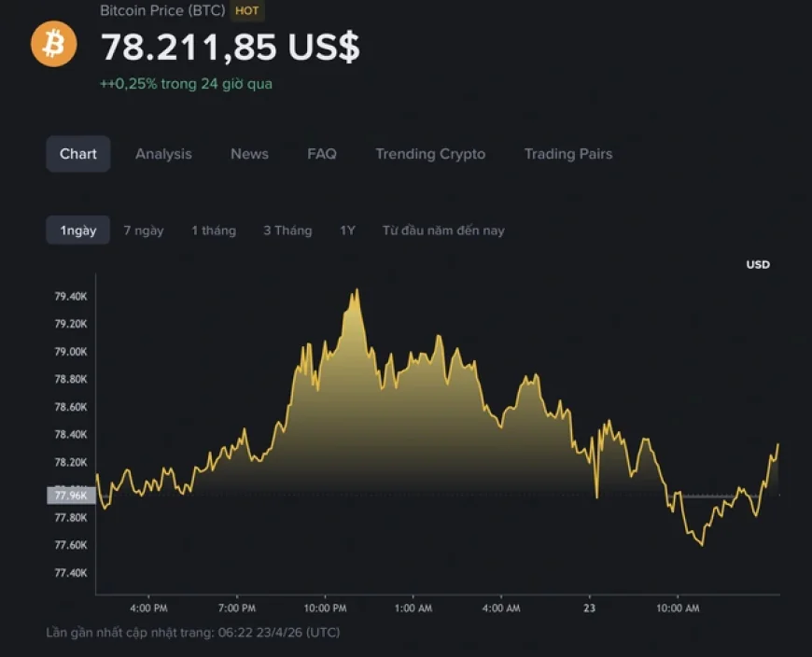View the Trending Crypto tab
This screenshot has height=657, width=812.
430,154
